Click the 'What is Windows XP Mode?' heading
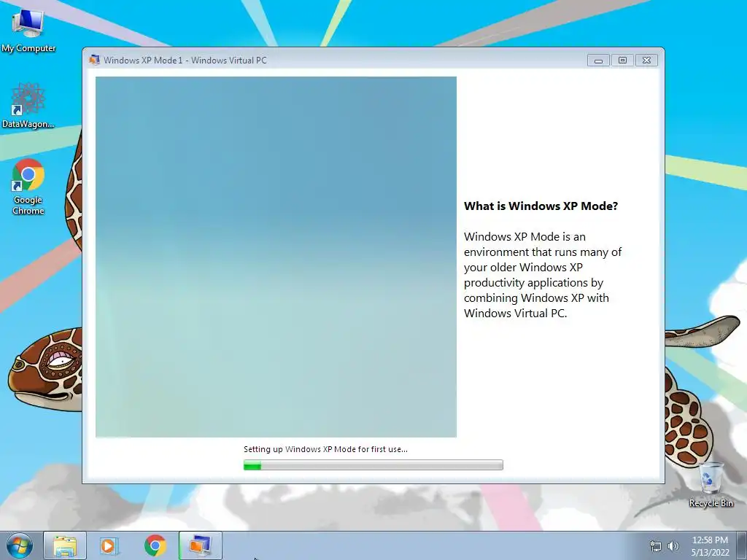Viewport: 747px width, 560px height. pyautogui.click(x=541, y=206)
